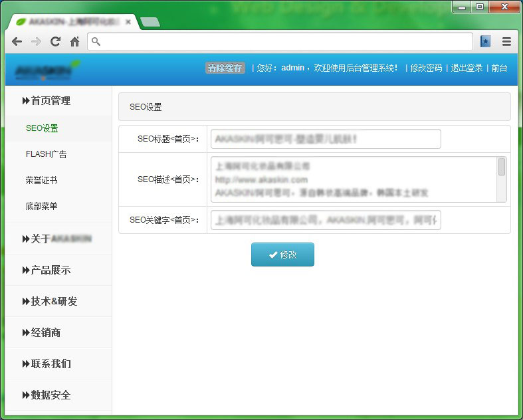Expand the 数据安全 menu section

(x=47, y=395)
